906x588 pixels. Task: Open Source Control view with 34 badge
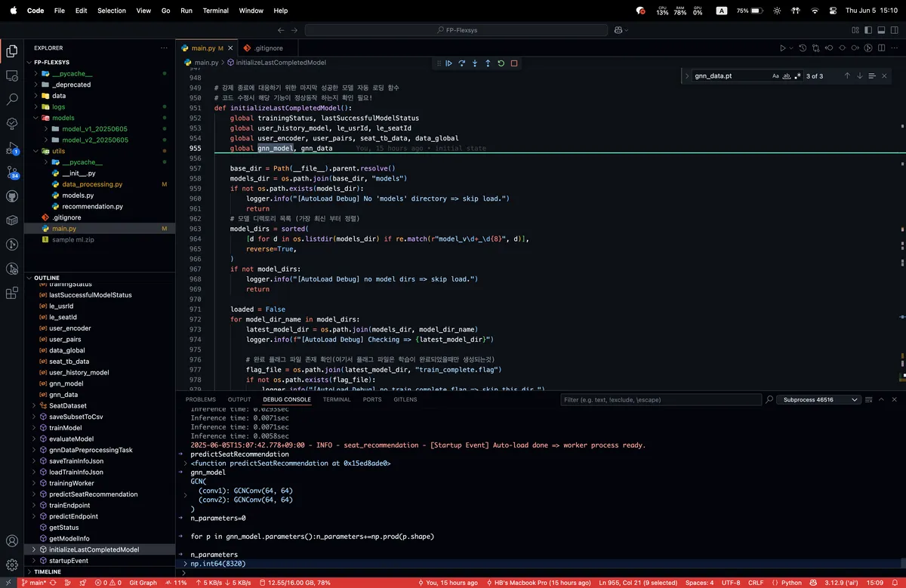click(x=12, y=171)
